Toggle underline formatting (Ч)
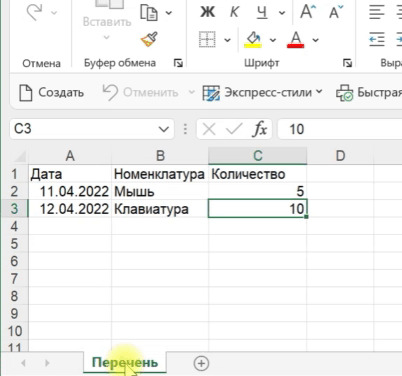The height and width of the screenshot is (376, 402). [x=262, y=13]
